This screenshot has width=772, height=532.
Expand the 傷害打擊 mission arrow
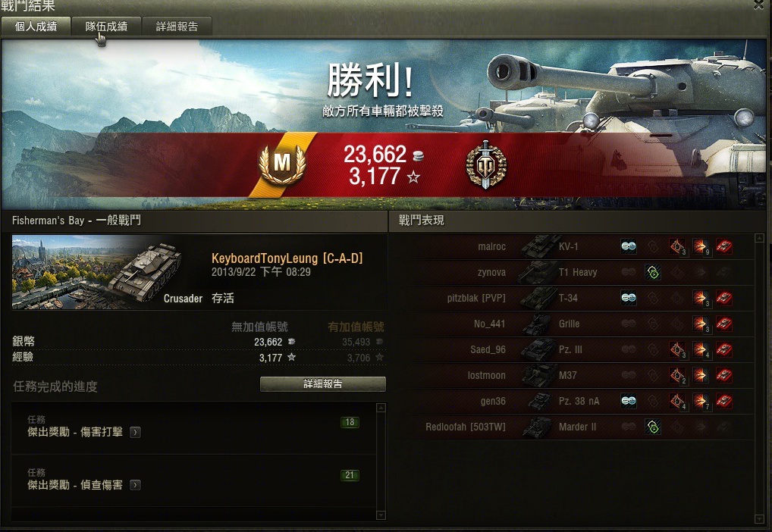tap(135, 432)
